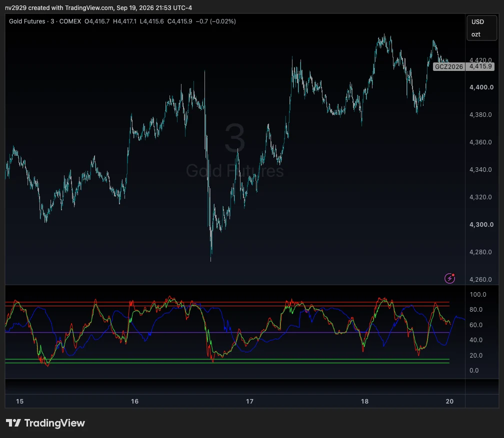Click the 80.0 indicator scale label
The width and height of the screenshot is (504, 438).
[476, 310]
